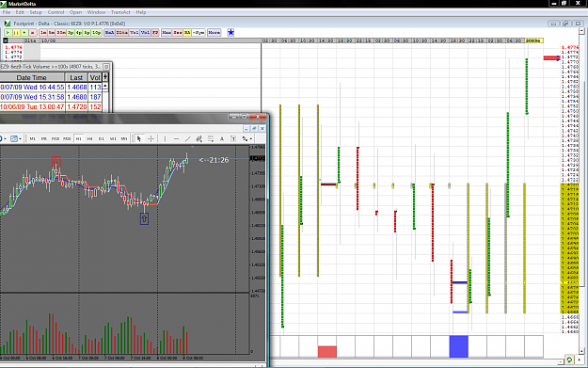Viewport: 588px width, 368px height.
Task: Select the text 'A' tool
Action: [x=222, y=138]
